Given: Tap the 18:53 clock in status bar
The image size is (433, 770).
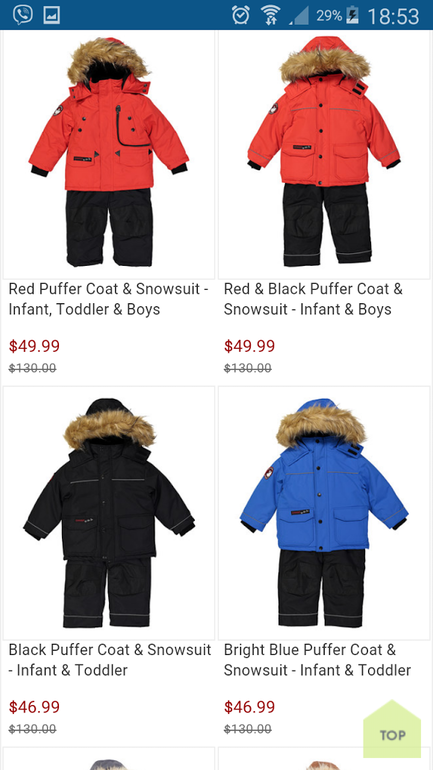Looking at the screenshot, I should pos(393,16).
